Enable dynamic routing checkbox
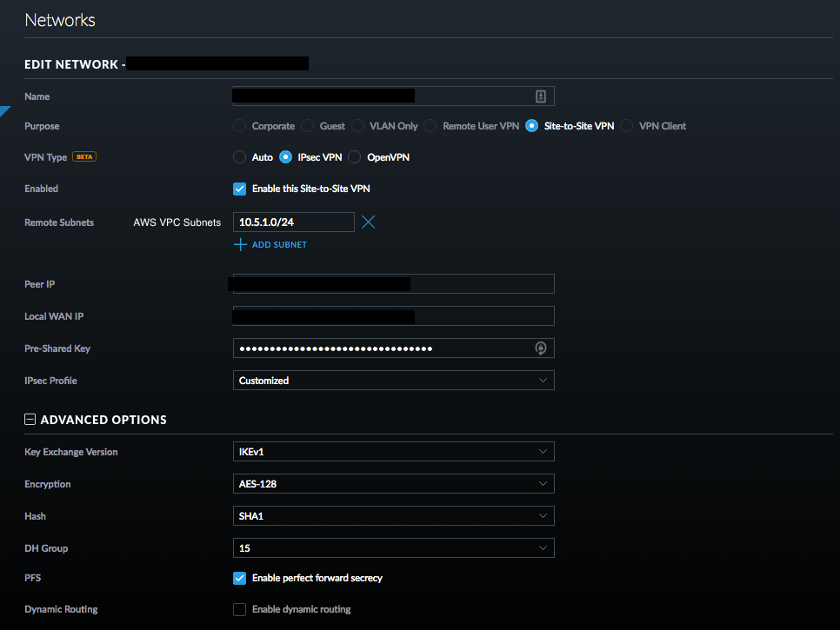840x630 pixels. tap(240, 609)
